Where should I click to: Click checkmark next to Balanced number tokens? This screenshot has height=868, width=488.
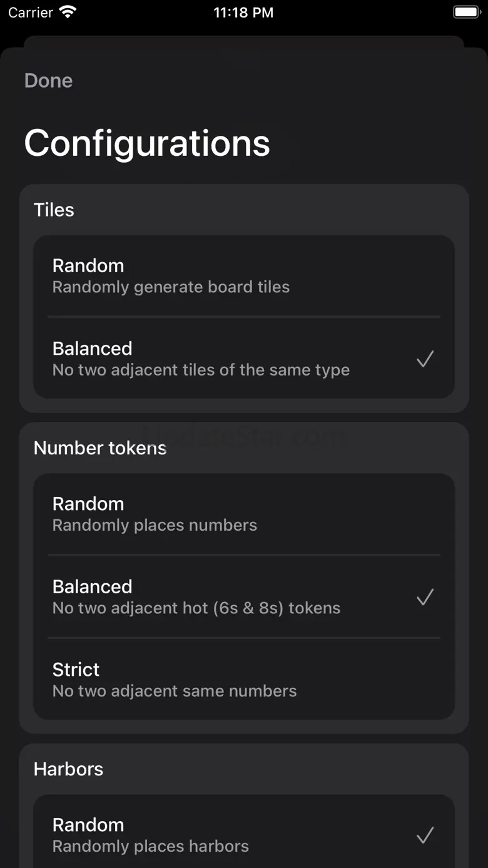425,597
